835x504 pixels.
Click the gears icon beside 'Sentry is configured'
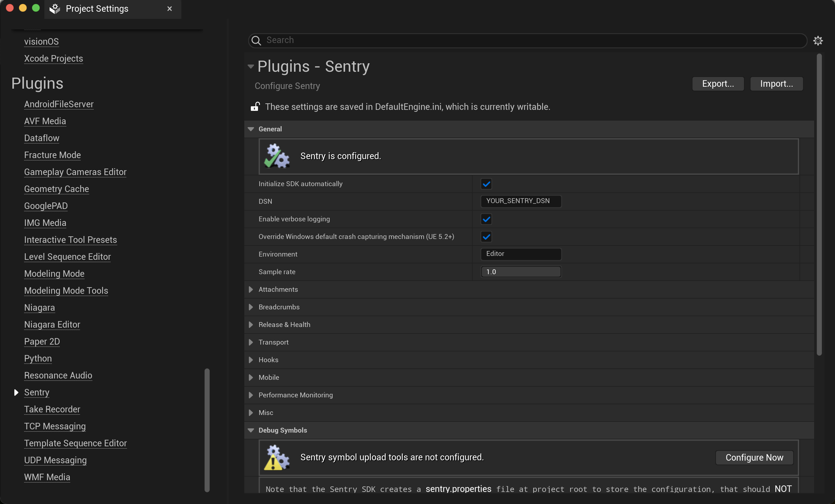coord(276,156)
